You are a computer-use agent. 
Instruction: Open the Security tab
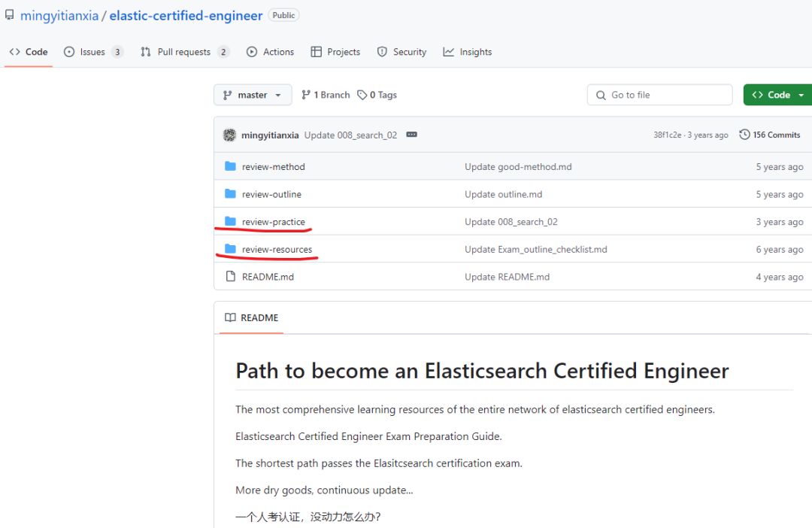tap(401, 52)
